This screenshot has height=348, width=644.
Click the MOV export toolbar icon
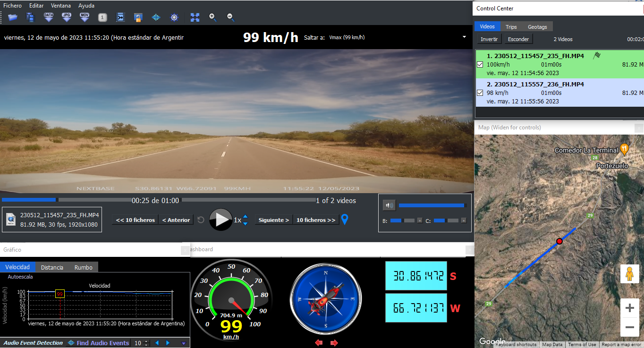pyautogui.click(x=85, y=17)
